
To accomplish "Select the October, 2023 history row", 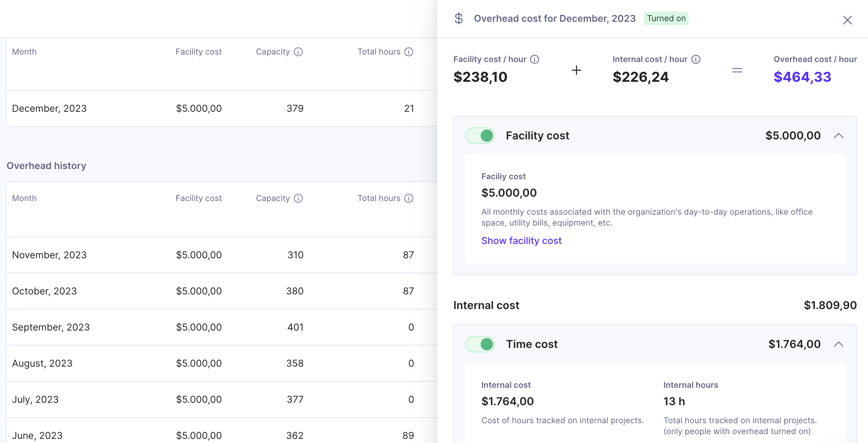I will 222,291.
